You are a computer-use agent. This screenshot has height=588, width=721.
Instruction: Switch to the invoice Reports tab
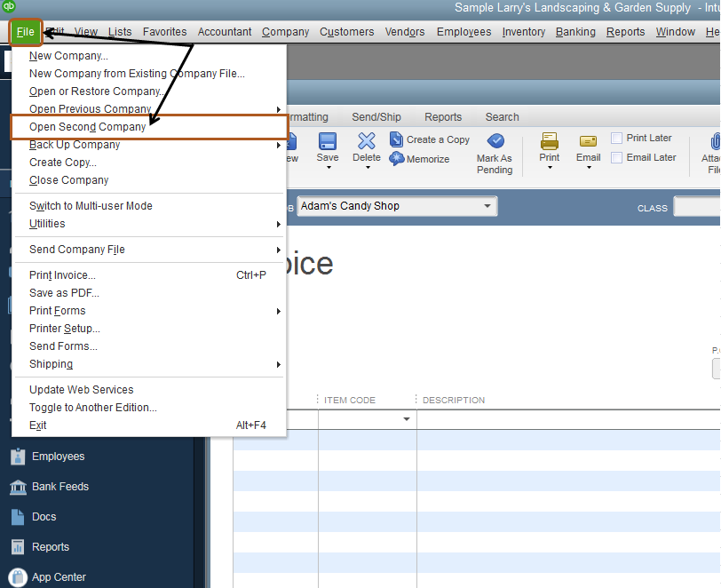click(443, 117)
